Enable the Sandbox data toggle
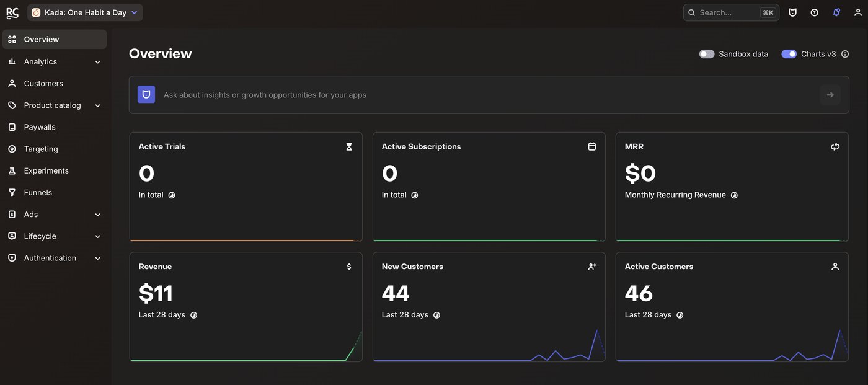Screen dimensions: 868x385 pos(707,54)
